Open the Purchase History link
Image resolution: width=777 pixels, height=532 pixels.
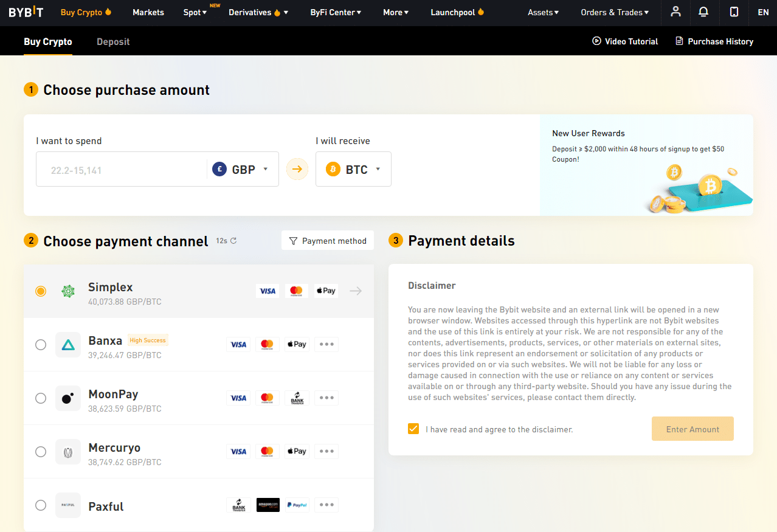(714, 41)
